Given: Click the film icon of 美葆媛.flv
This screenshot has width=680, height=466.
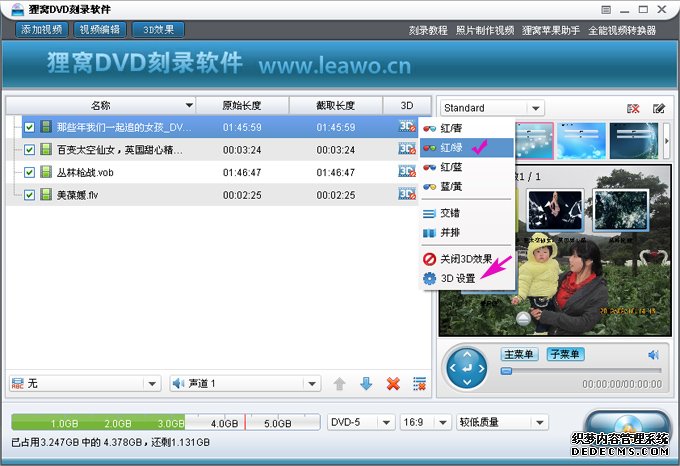Looking at the screenshot, I should point(46,194).
